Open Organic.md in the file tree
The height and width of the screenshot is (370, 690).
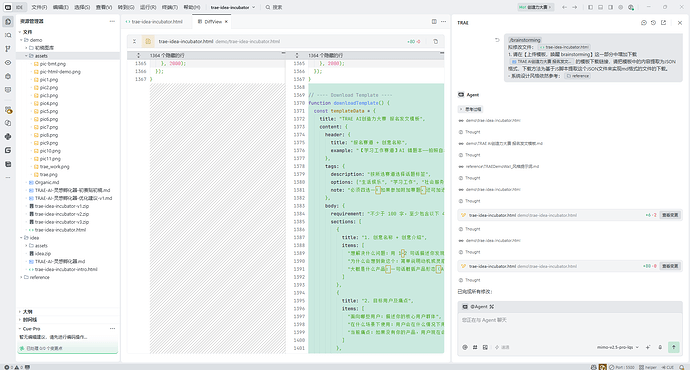coord(47,183)
